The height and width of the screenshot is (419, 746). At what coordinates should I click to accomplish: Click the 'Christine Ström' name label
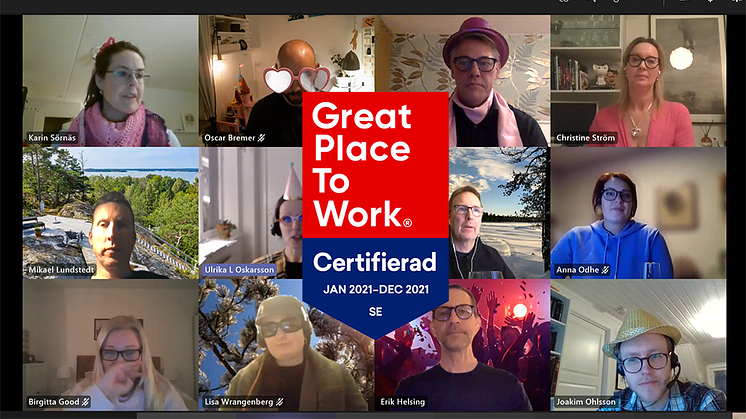585,138
